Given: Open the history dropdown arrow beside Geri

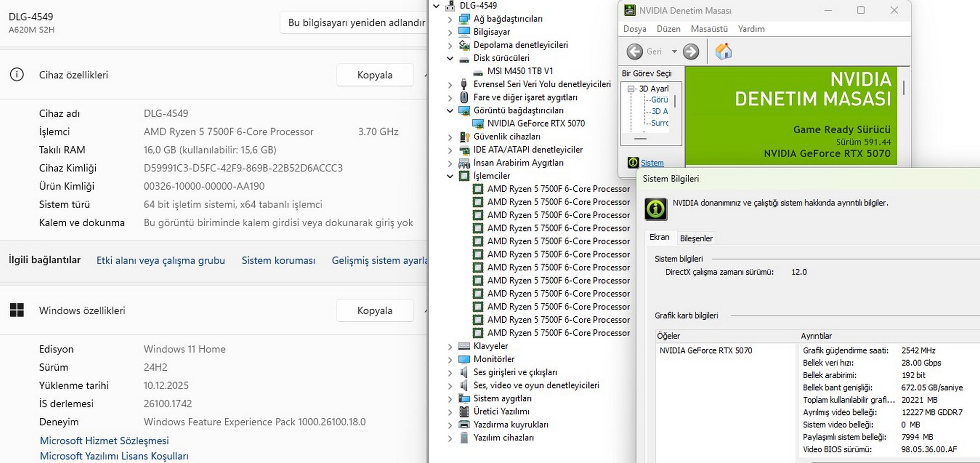Looking at the screenshot, I should [674, 51].
